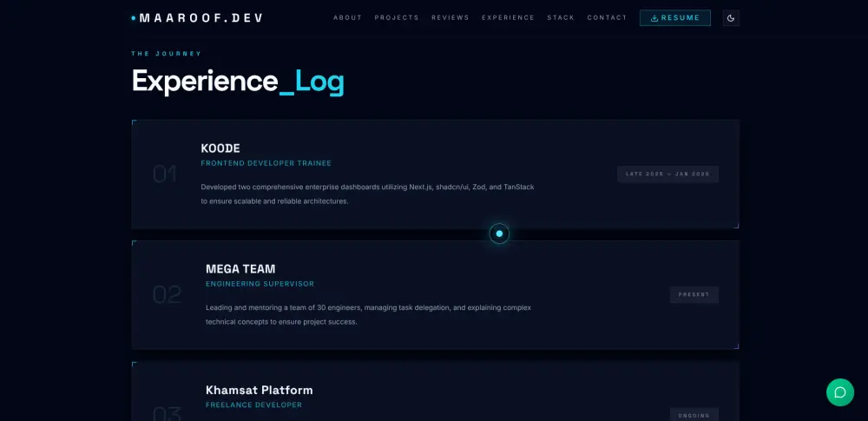This screenshot has height=421, width=868.
Task: Open the green chat bubble widget
Action: click(x=839, y=392)
